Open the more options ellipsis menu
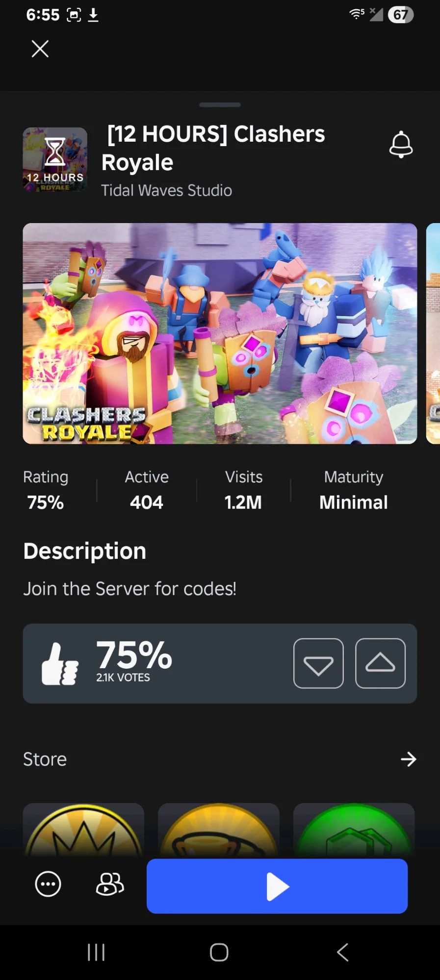The width and height of the screenshot is (440, 980). pyautogui.click(x=48, y=884)
